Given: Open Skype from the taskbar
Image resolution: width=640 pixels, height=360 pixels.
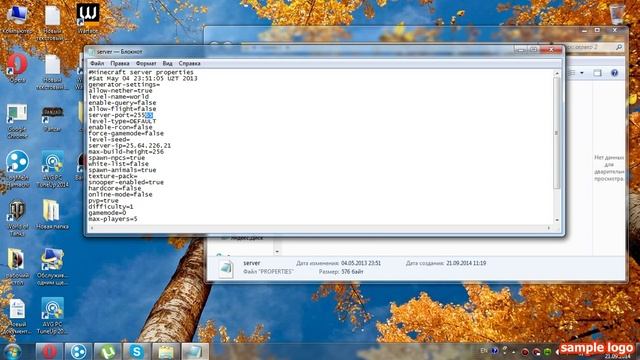Looking at the screenshot, I should tap(137, 352).
